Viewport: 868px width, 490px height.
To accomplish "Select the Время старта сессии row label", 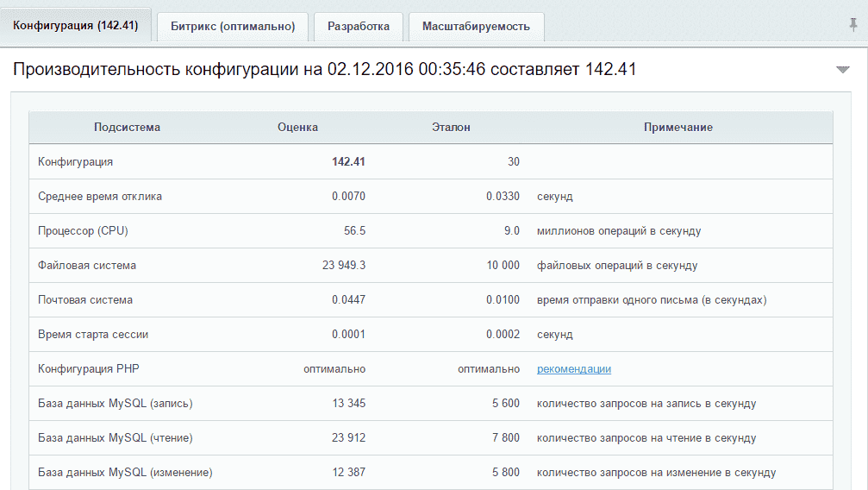I will [x=93, y=335].
